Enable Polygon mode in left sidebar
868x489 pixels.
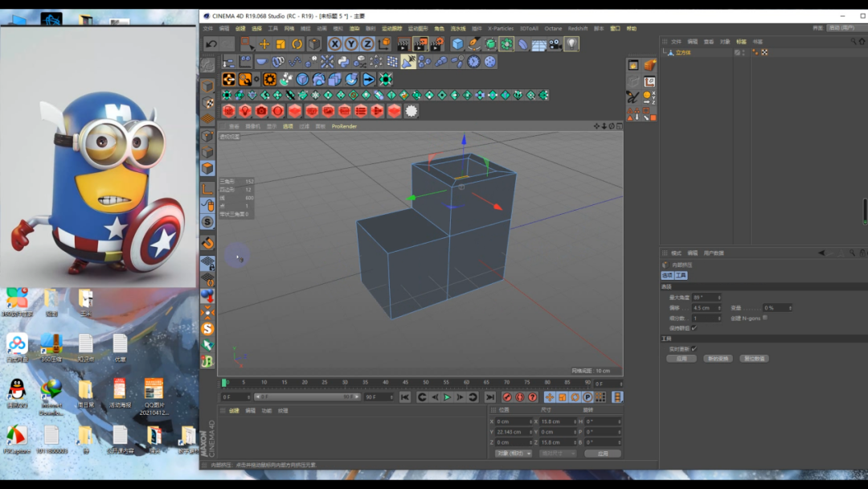pyautogui.click(x=207, y=168)
